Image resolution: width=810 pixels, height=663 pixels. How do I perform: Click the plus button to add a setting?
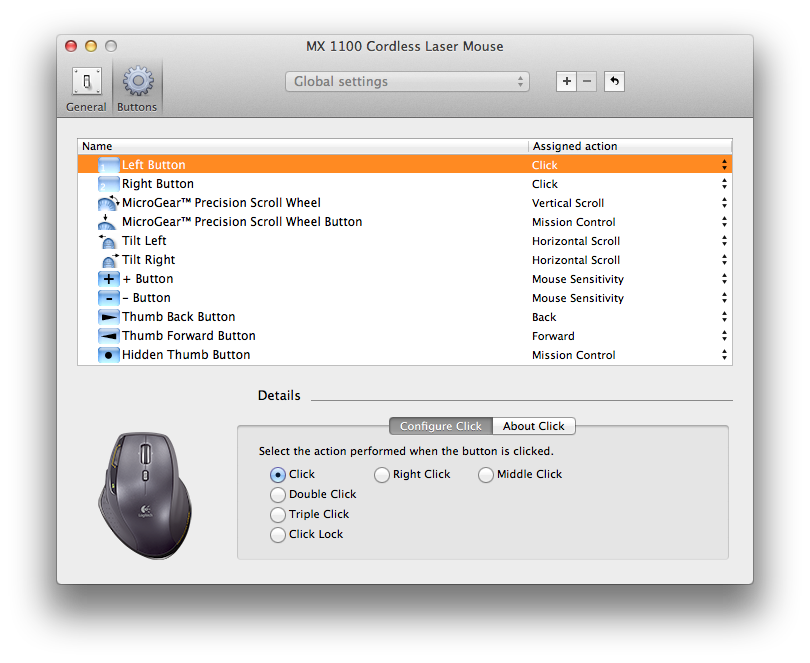coord(567,81)
